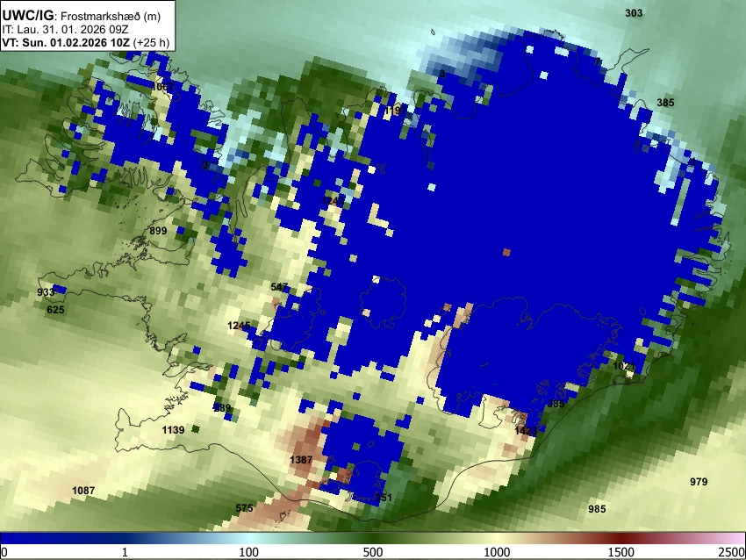The image size is (746, 560).
Task: Click the "IT: Lau. 31. 01. 2026 09Z" line
Action: pos(65,30)
